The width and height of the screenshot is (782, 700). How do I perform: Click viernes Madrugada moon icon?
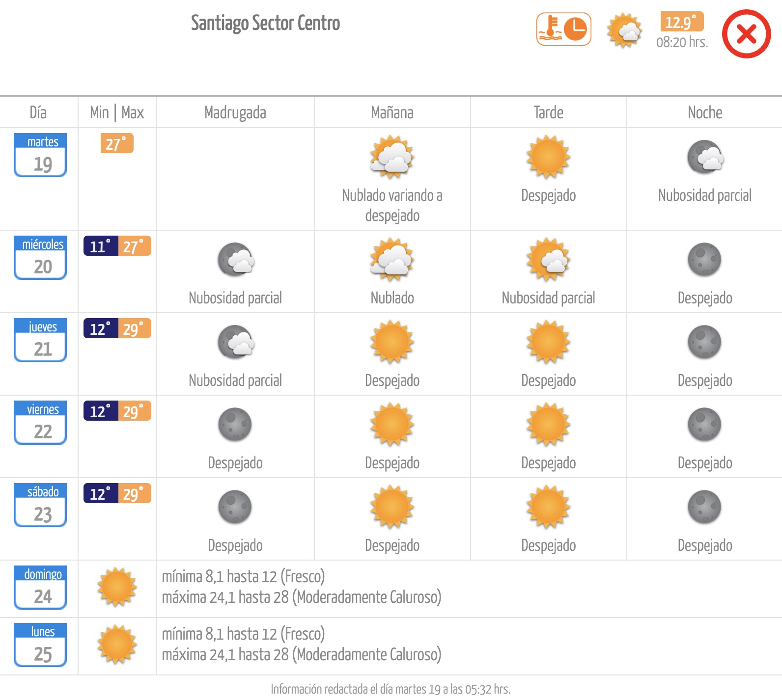click(x=235, y=425)
